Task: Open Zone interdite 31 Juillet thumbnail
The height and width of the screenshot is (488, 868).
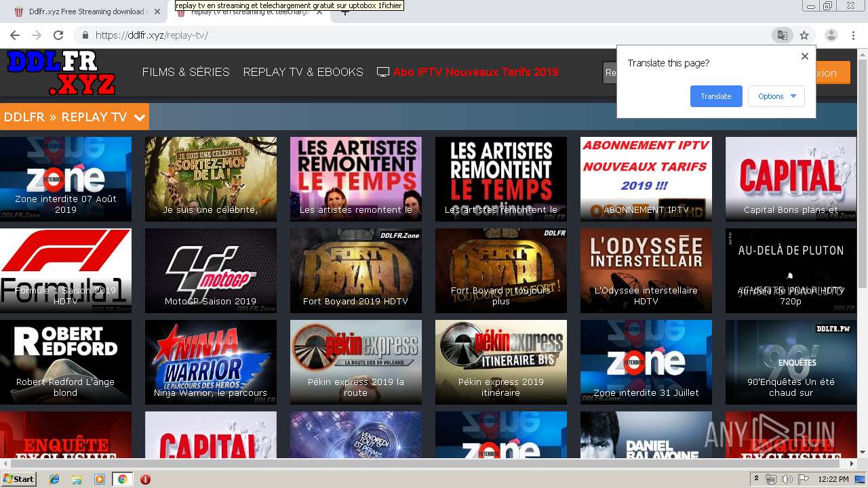Action: [646, 362]
